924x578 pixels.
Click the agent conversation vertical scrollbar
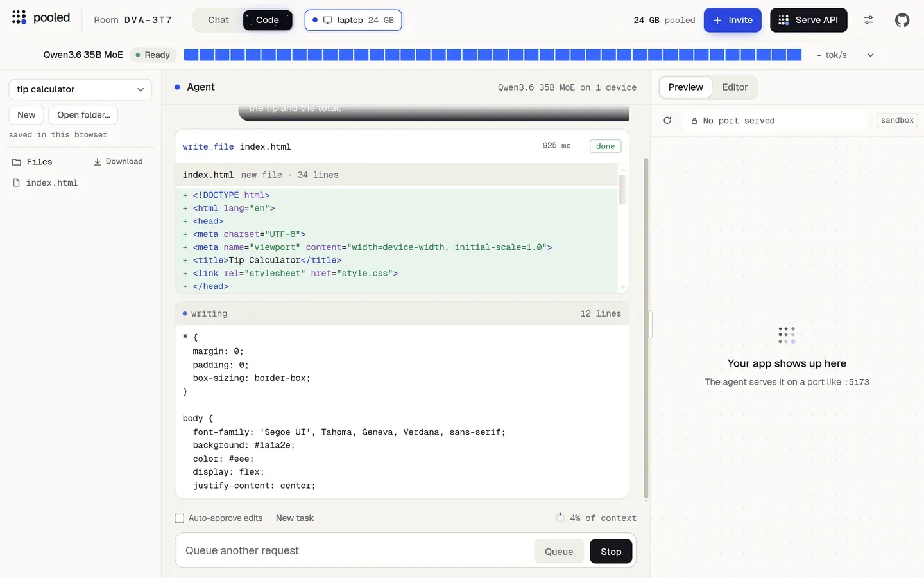tap(646, 329)
